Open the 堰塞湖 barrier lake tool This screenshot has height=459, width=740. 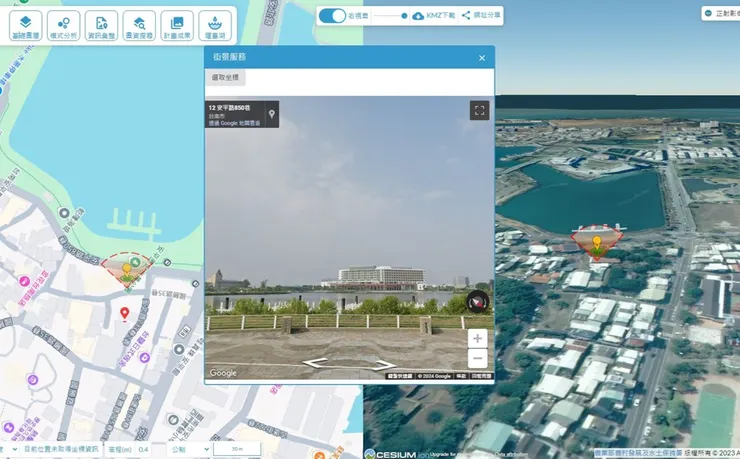pyautogui.click(x=215, y=25)
